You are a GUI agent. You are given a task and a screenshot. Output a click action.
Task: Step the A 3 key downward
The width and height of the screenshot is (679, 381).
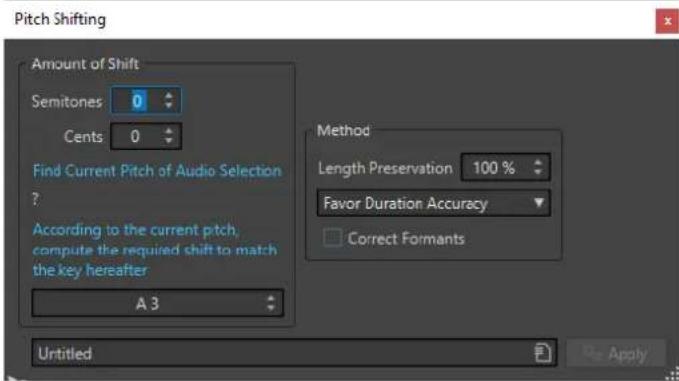point(271,308)
